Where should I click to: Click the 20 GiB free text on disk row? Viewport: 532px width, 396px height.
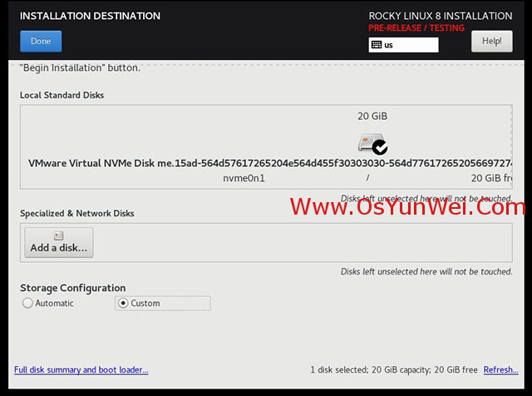(491, 178)
